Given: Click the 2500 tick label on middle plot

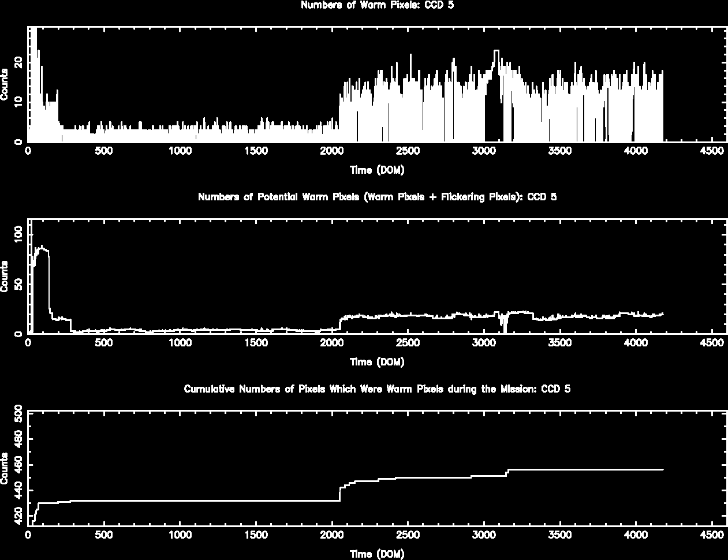Looking at the screenshot, I should 408,343.
